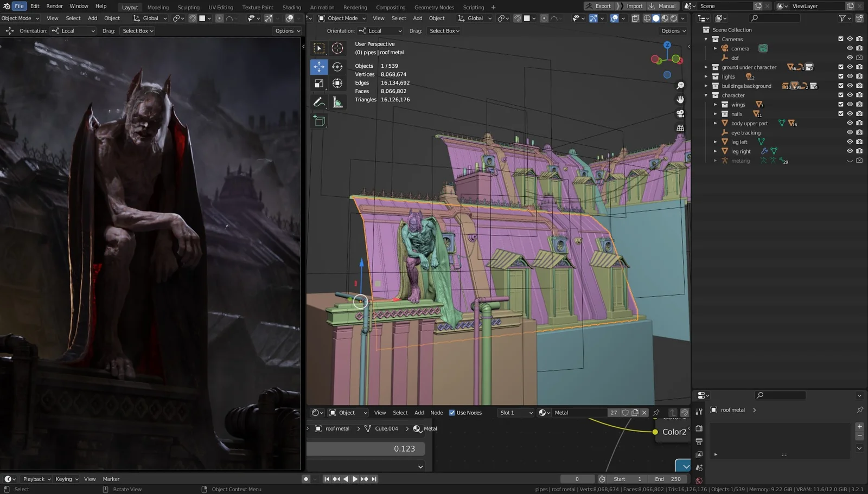868x494 pixels.
Task: Click the Import button in the top bar
Action: [x=634, y=6]
